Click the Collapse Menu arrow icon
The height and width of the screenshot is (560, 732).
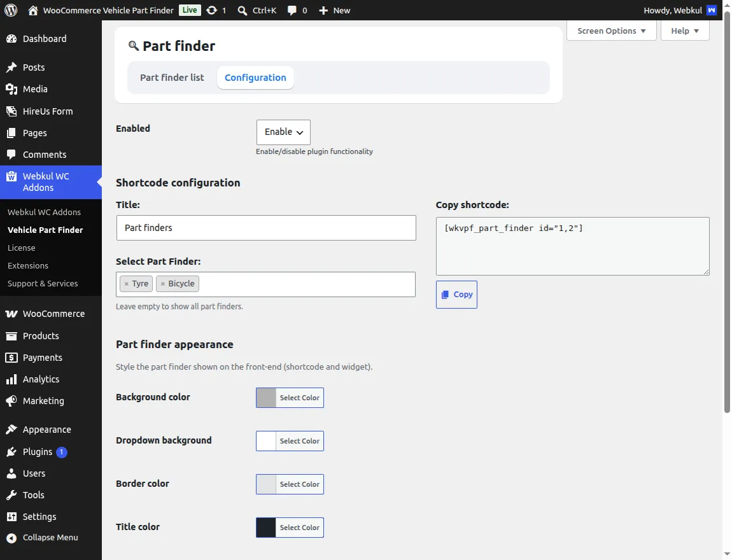tap(11, 538)
